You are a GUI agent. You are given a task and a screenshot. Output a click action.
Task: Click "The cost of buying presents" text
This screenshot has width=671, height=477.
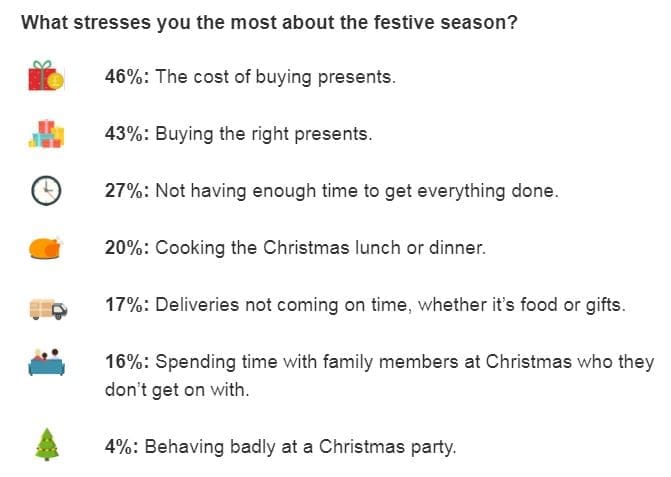pyautogui.click(x=275, y=77)
